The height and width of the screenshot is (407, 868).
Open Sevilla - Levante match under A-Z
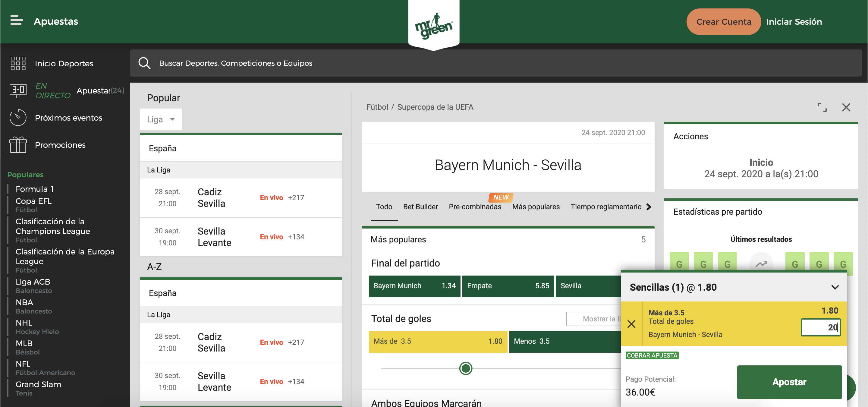coord(241,382)
